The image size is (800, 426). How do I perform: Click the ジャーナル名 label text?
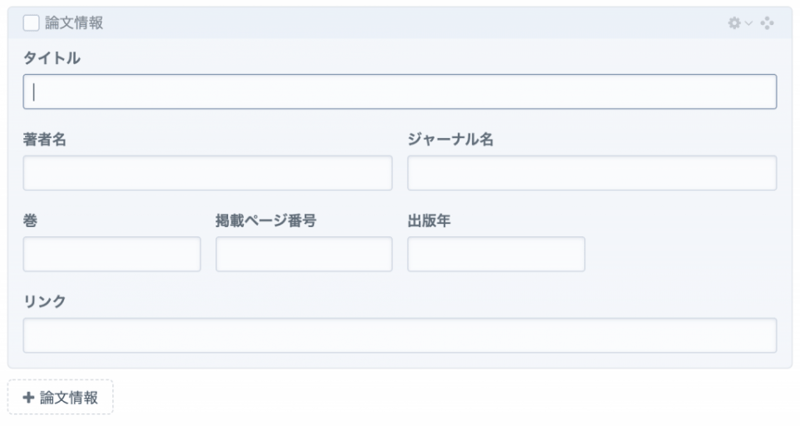point(450,139)
